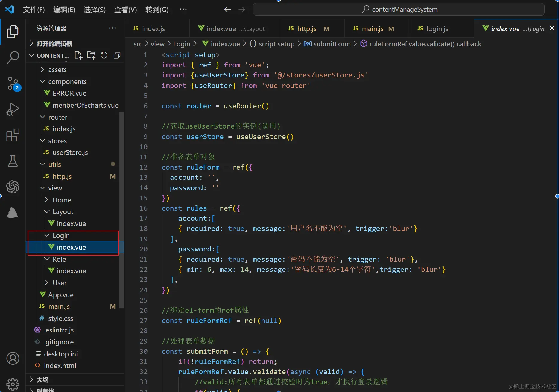Image resolution: width=559 pixels, height=392 pixels.
Task: Click New File icon in explorer header
Action: [x=78, y=55]
